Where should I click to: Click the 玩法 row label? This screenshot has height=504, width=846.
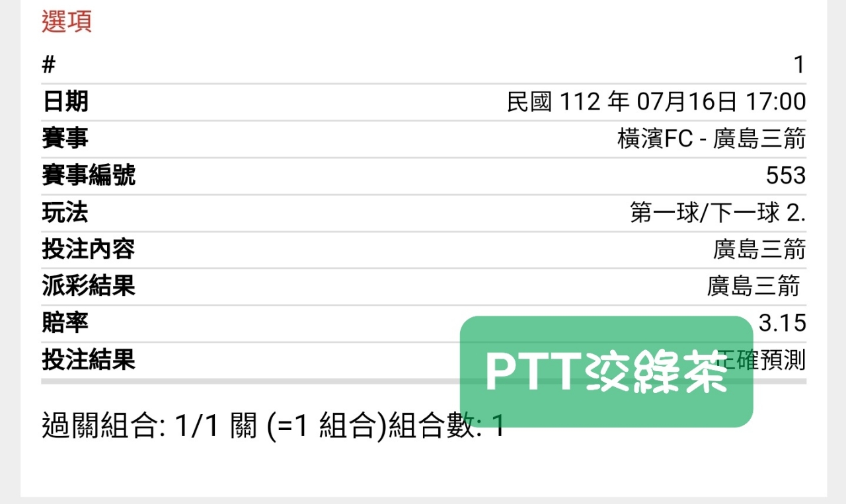point(65,213)
